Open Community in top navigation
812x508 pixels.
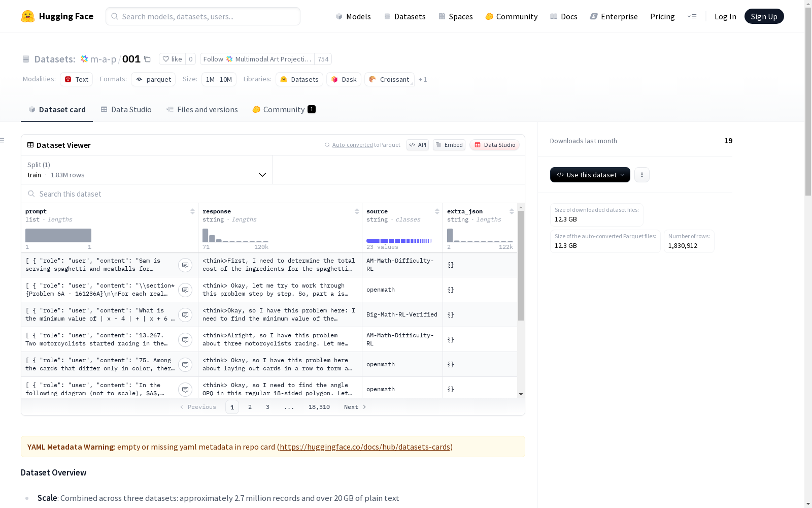coord(511,16)
